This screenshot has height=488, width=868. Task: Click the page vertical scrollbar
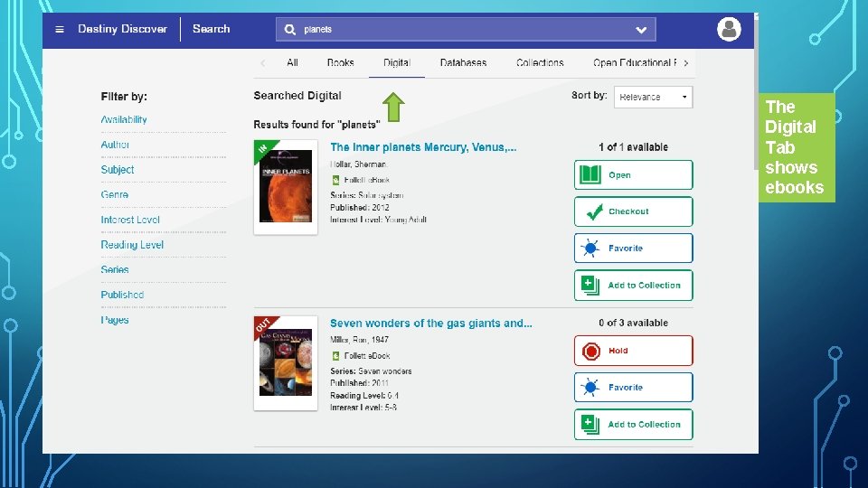pos(756,94)
